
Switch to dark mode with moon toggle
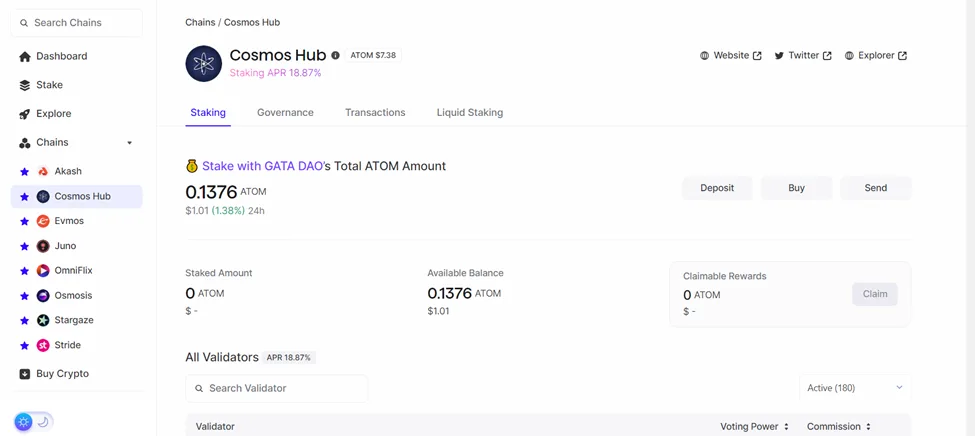click(x=43, y=422)
